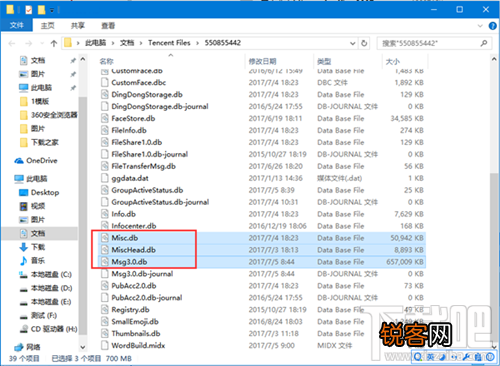Refresh the folder view

(x=364, y=43)
